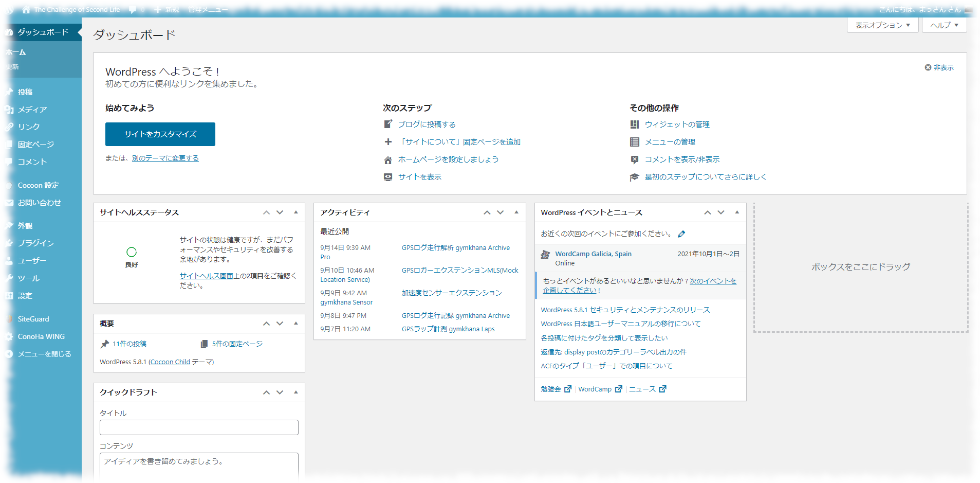This screenshot has height=483, width=980.
Task: Open WordPress 5.8.1 security release news
Action: pos(625,310)
